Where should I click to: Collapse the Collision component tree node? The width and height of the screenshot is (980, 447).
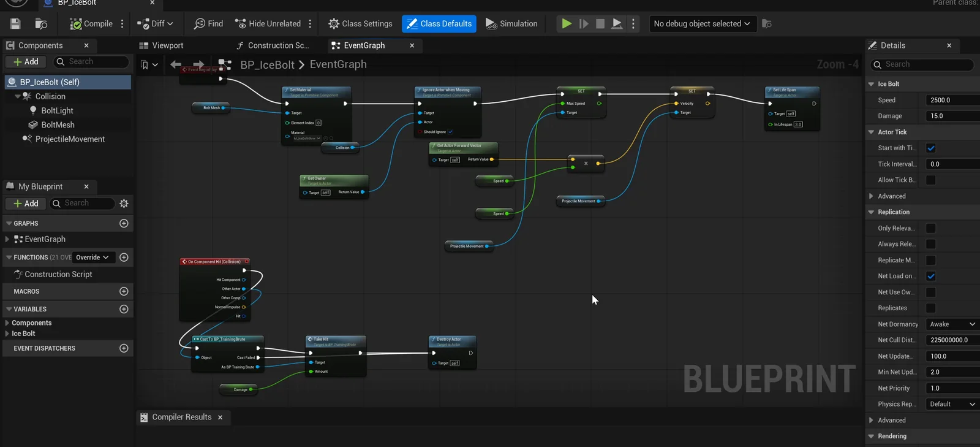(x=17, y=96)
